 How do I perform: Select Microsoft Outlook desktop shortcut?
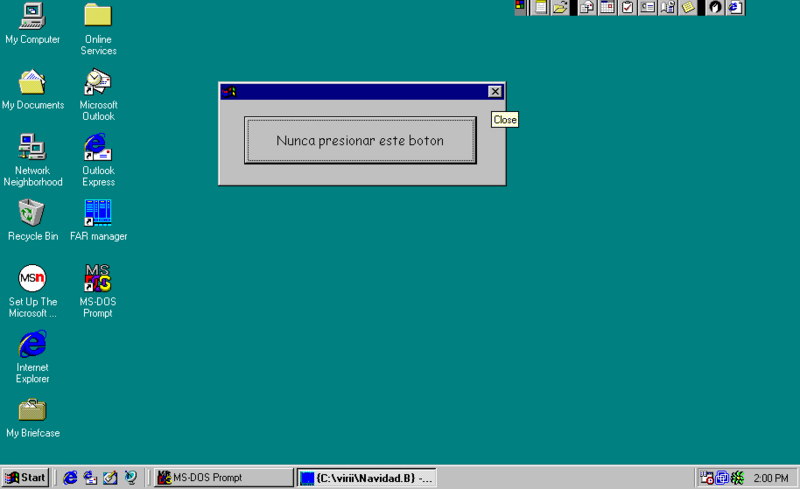click(98, 95)
